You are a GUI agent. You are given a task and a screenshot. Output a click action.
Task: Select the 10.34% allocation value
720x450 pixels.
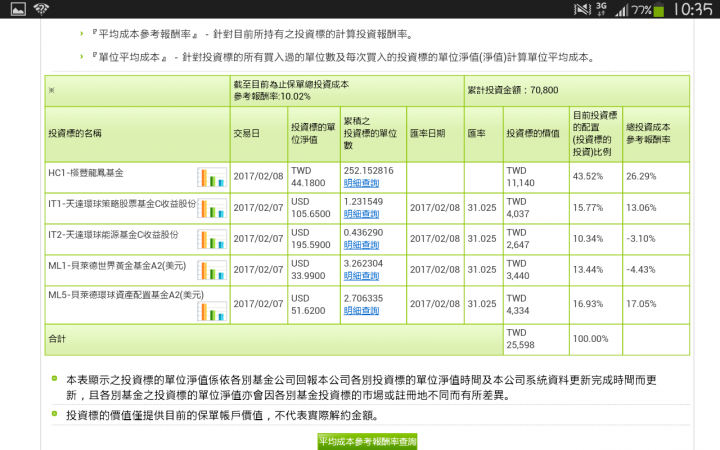(x=588, y=239)
